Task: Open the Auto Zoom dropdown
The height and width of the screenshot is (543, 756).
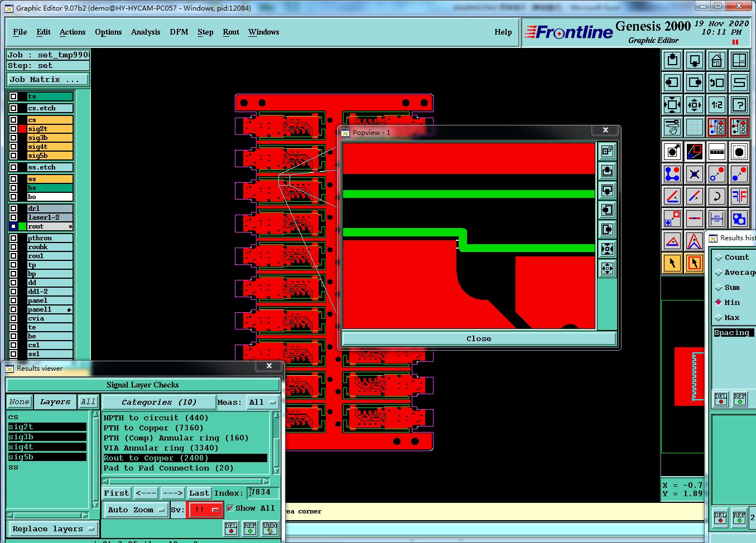Action: [x=136, y=510]
